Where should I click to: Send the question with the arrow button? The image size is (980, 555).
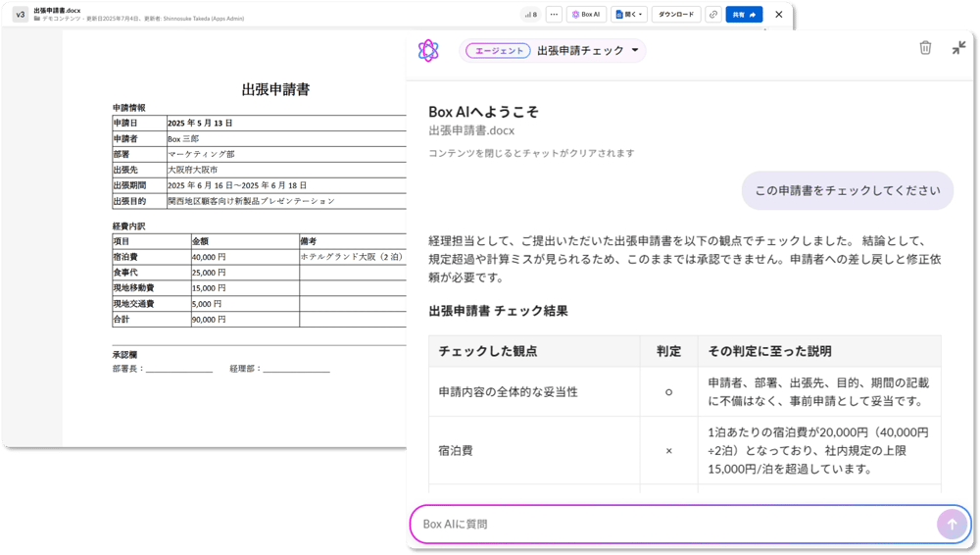[952, 525]
